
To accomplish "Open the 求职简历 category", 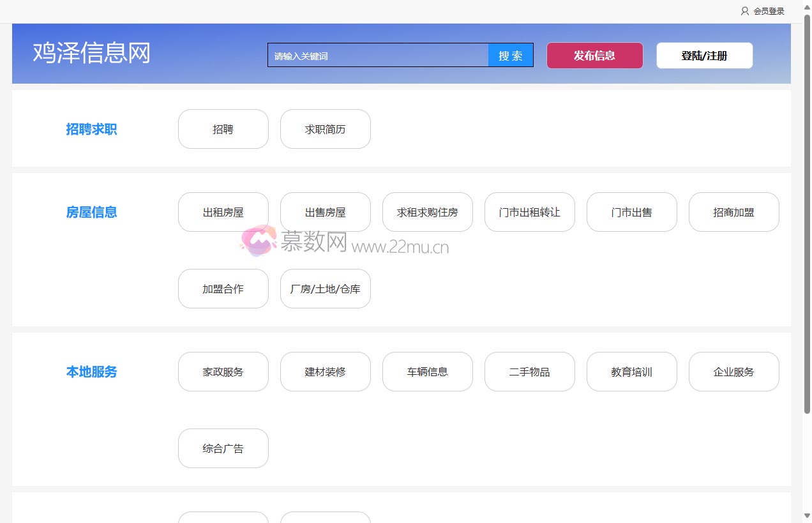I will [x=325, y=129].
